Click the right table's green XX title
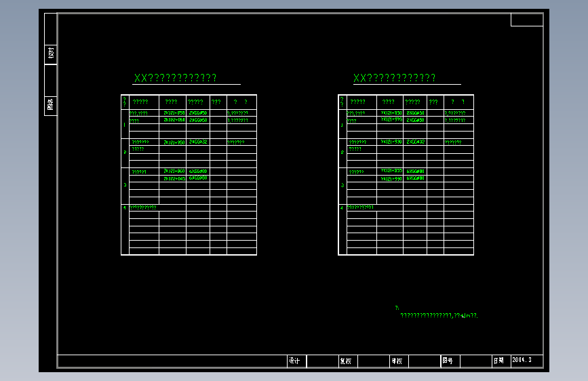Viewport: 588px width, 381px height. coord(394,78)
